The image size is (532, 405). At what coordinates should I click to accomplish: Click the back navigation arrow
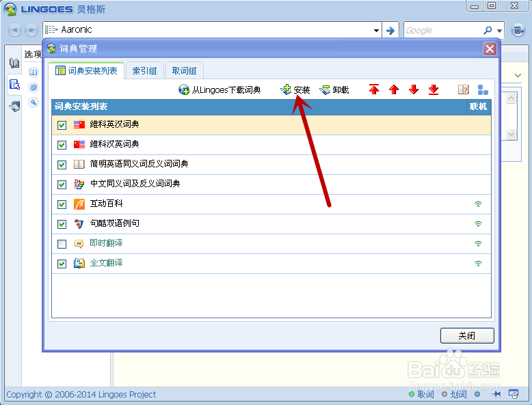14,30
